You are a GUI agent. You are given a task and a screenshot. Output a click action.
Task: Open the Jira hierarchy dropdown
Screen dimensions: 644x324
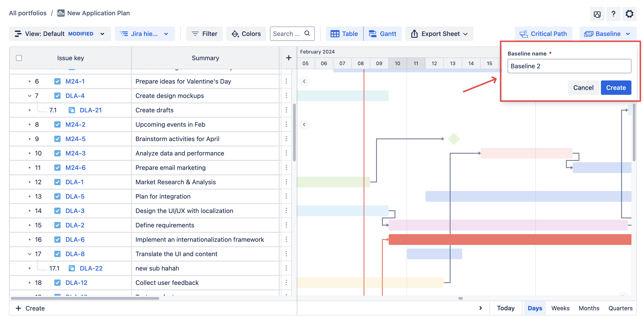(145, 33)
